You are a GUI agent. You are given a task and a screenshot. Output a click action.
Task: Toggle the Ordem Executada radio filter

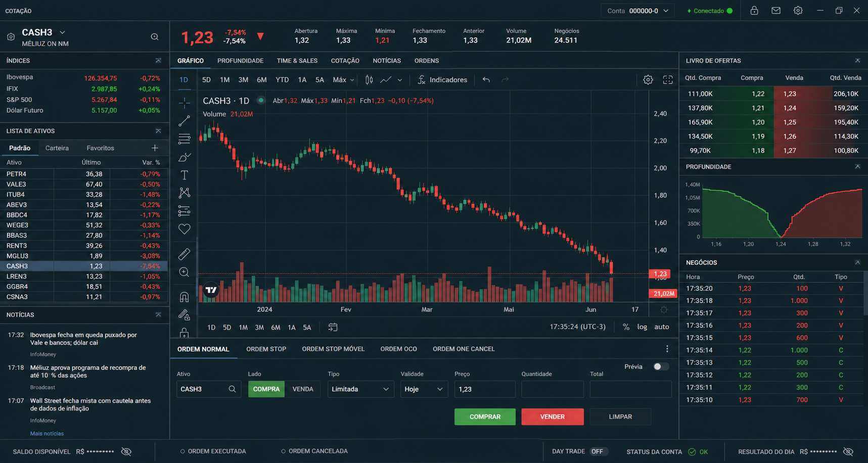182,451
